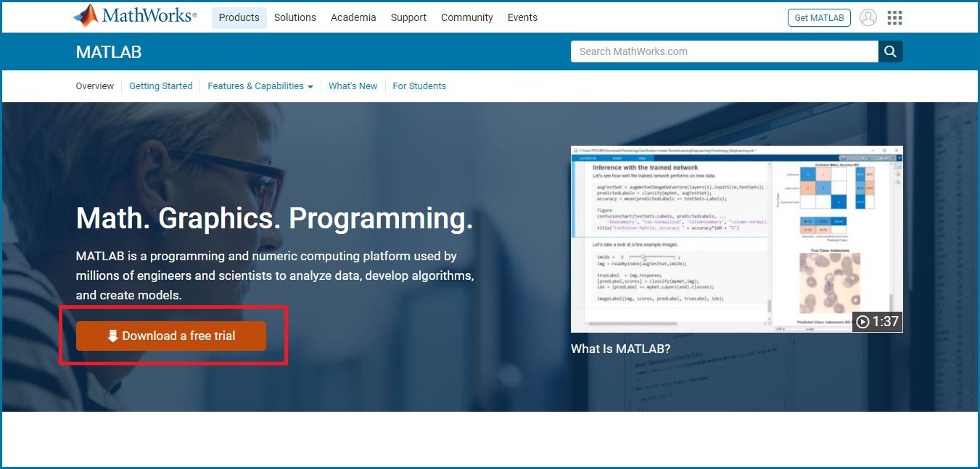Open the apps grid menu icon
Image resolution: width=980 pixels, height=469 pixels.
[x=895, y=18]
